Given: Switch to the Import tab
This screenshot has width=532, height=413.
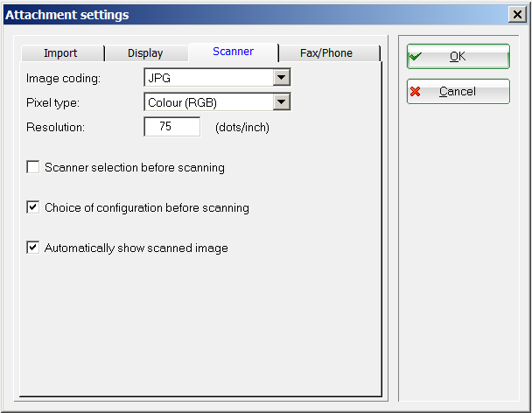Looking at the screenshot, I should click(x=62, y=53).
